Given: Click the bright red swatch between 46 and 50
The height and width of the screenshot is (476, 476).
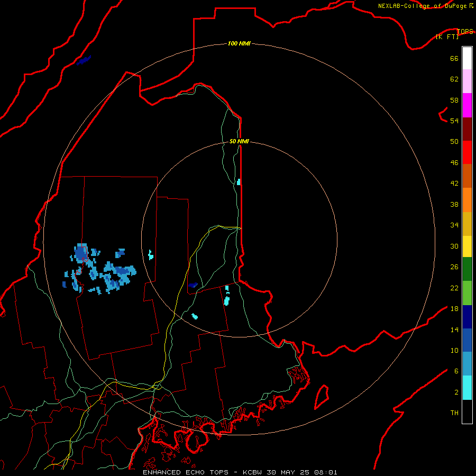Looking at the screenshot, I should (467, 152).
